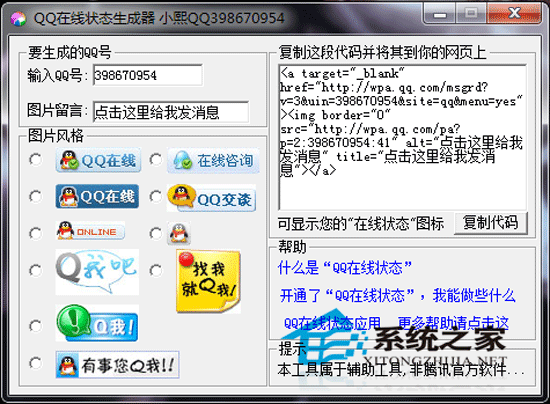The width and height of the screenshot is (550, 404).
Task: Click the green exclamation Q我! badge image
Action: coord(97,323)
